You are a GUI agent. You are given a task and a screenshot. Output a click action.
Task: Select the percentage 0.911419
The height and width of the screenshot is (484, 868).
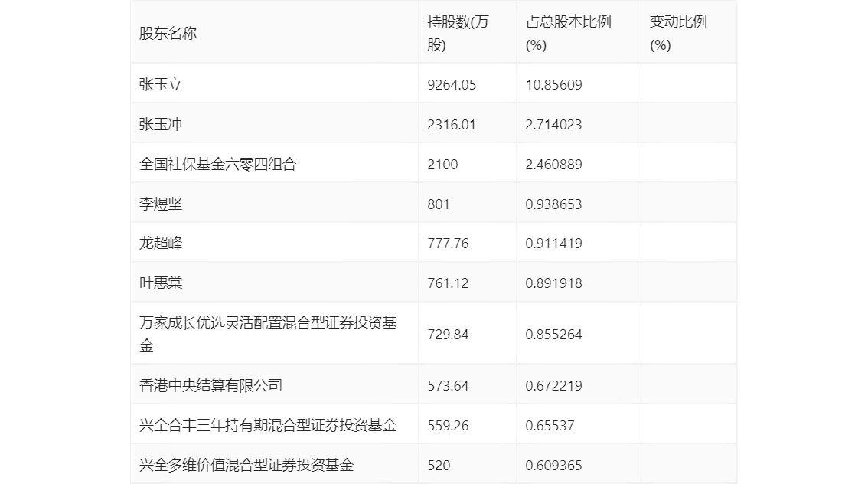pos(553,243)
